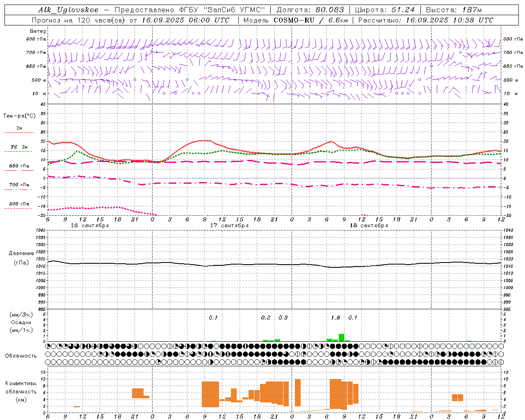
Task: Click the (мм/3ч.) precipitation unit label
Action: (x=21, y=315)
